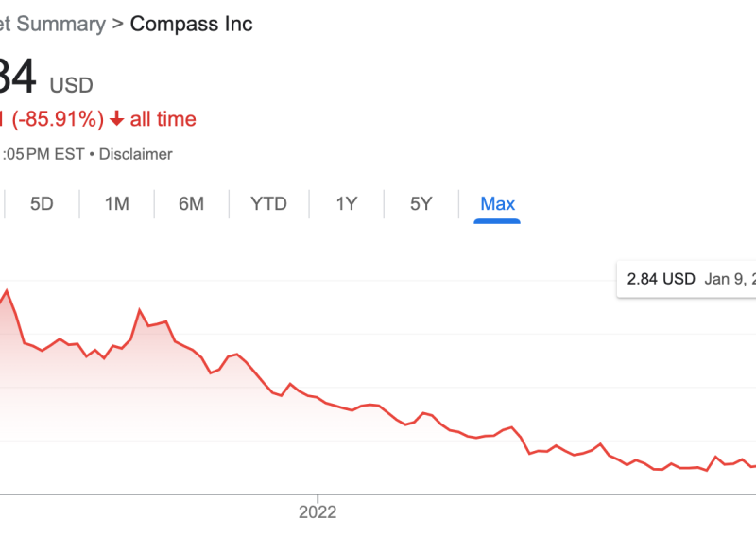Click the "all time" label
This screenshot has height=537, width=756.
pyautogui.click(x=163, y=119)
